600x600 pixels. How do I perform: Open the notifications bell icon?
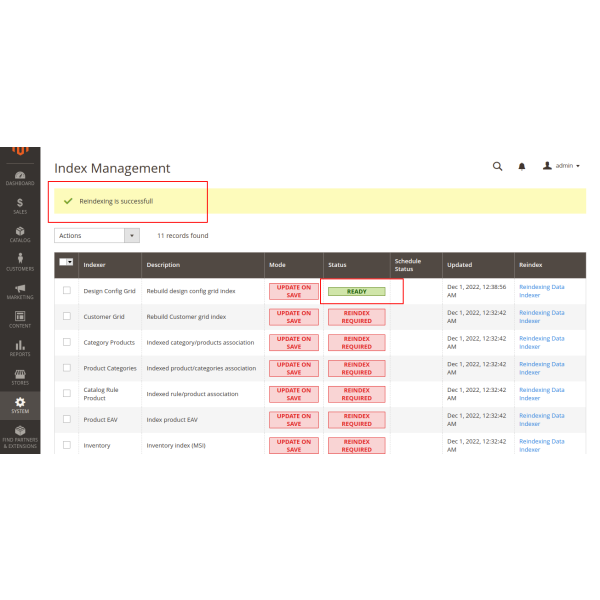[521, 166]
